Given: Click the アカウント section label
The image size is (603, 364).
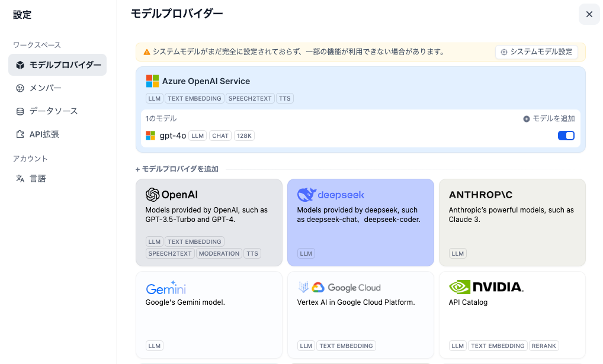Looking at the screenshot, I should tap(30, 159).
